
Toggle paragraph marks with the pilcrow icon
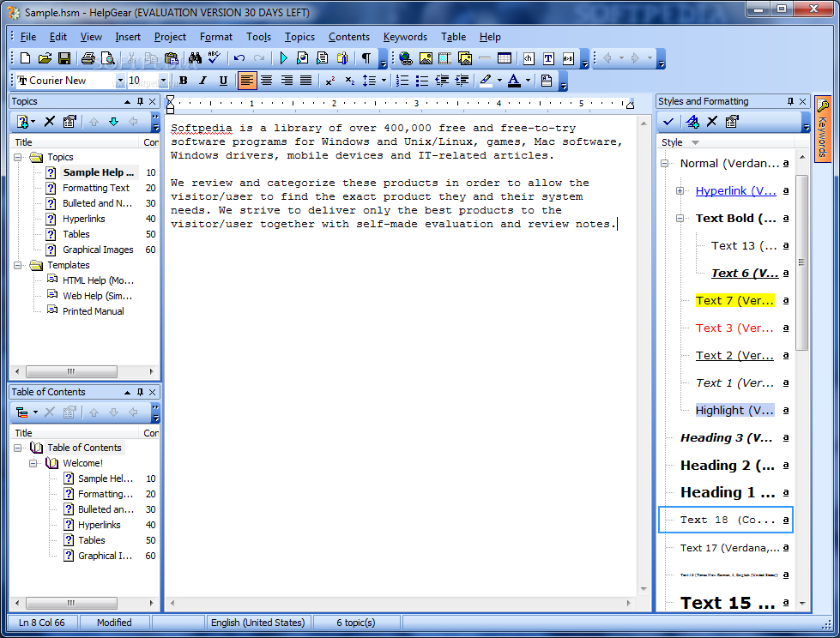pos(366,58)
